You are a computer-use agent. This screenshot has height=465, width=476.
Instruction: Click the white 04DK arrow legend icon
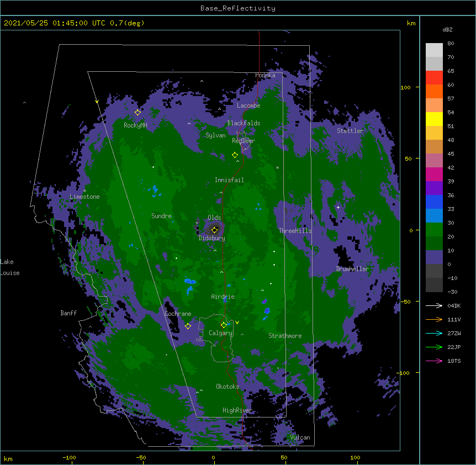pyautogui.click(x=434, y=305)
